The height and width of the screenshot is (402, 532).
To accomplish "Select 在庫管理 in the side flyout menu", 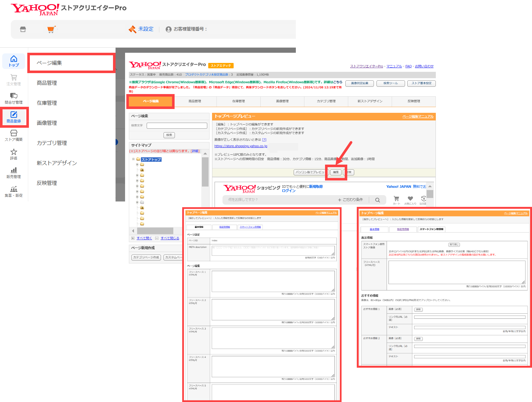I will [x=47, y=103].
